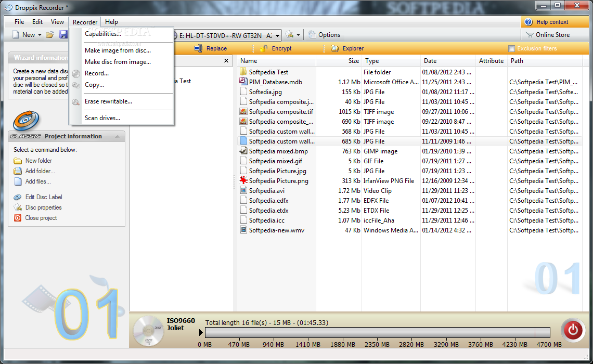Viewport: 593px width, 364px height.
Task: Click the New project page icon
Action: point(16,35)
